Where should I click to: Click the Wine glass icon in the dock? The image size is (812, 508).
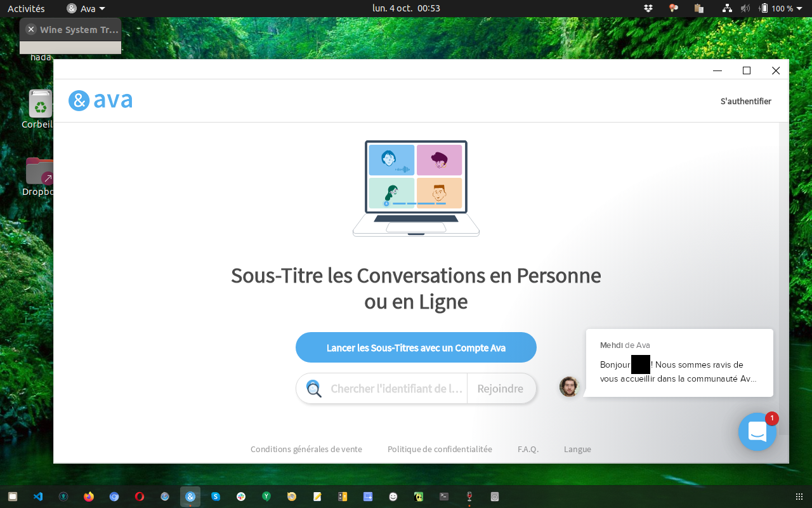(x=469, y=497)
